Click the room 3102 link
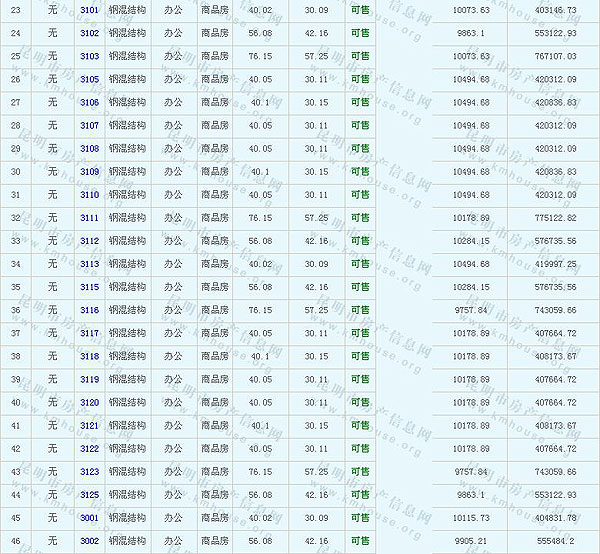Screen dimensions: 600x554 tap(89, 33)
